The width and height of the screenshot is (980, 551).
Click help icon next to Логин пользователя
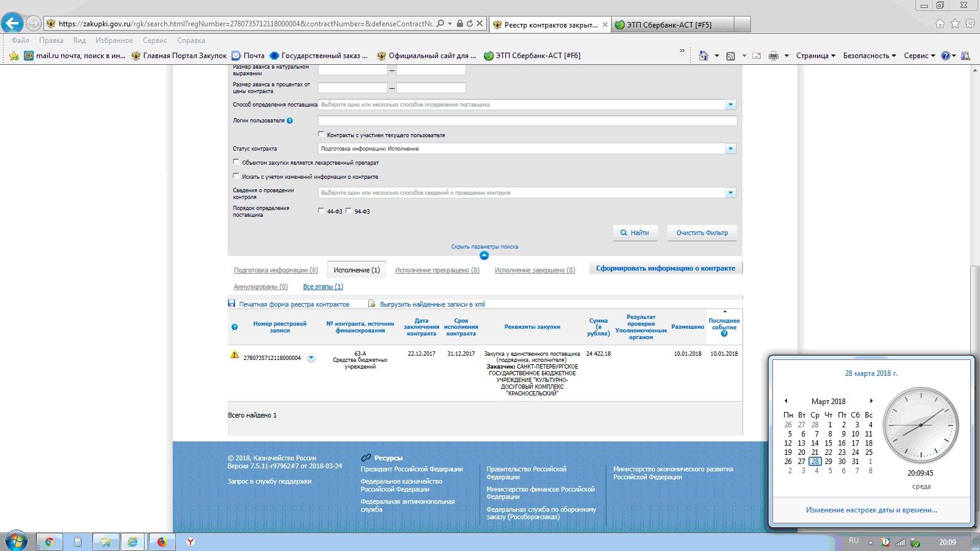[x=290, y=121]
